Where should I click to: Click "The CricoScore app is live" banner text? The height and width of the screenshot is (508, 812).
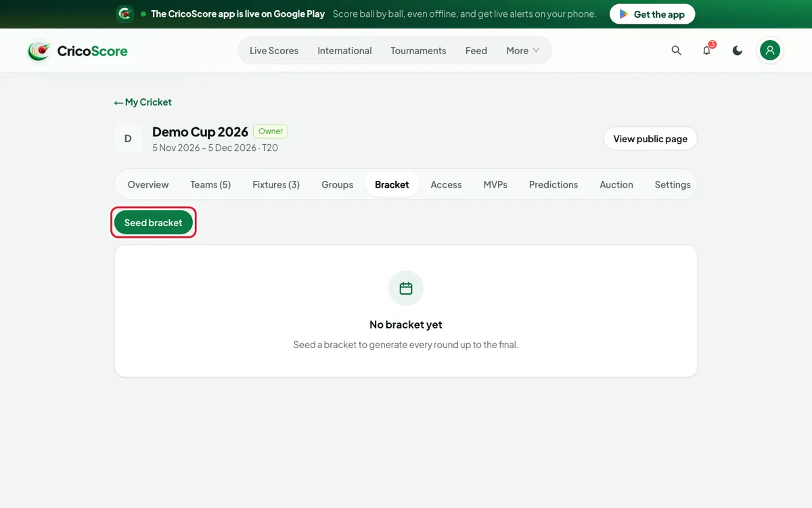(x=238, y=14)
